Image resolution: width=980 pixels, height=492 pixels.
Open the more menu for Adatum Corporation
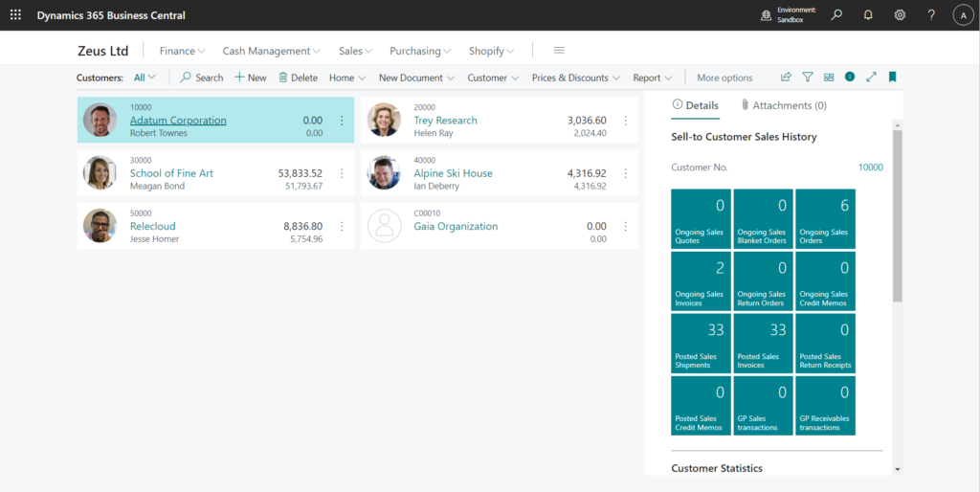click(342, 121)
